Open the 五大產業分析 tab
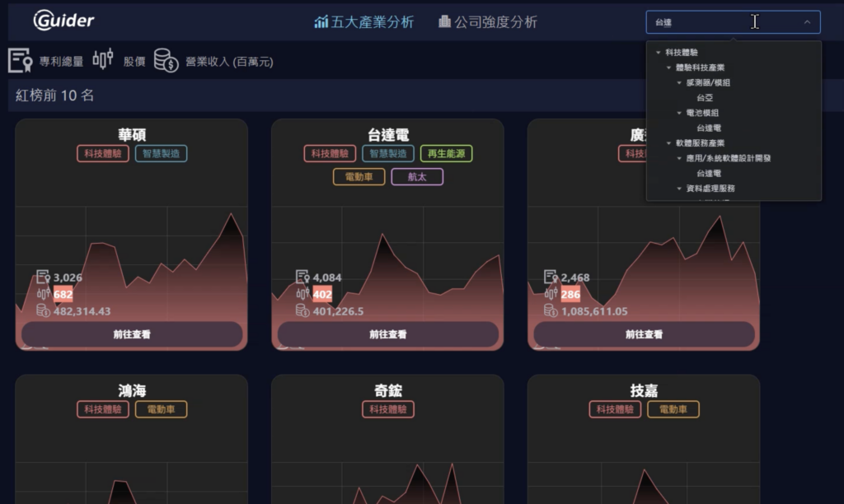This screenshot has width=844, height=504. click(x=364, y=22)
